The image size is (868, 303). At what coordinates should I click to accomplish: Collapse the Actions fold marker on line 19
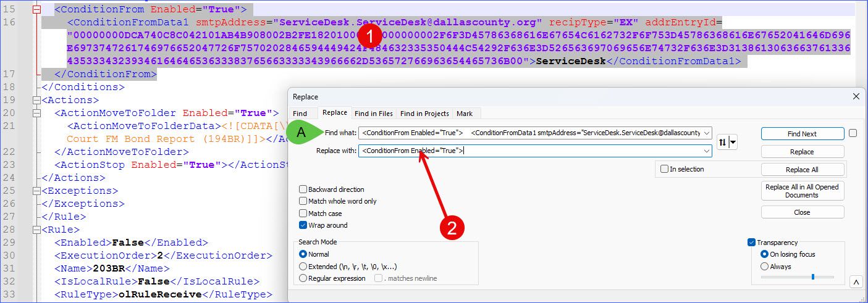[x=37, y=100]
